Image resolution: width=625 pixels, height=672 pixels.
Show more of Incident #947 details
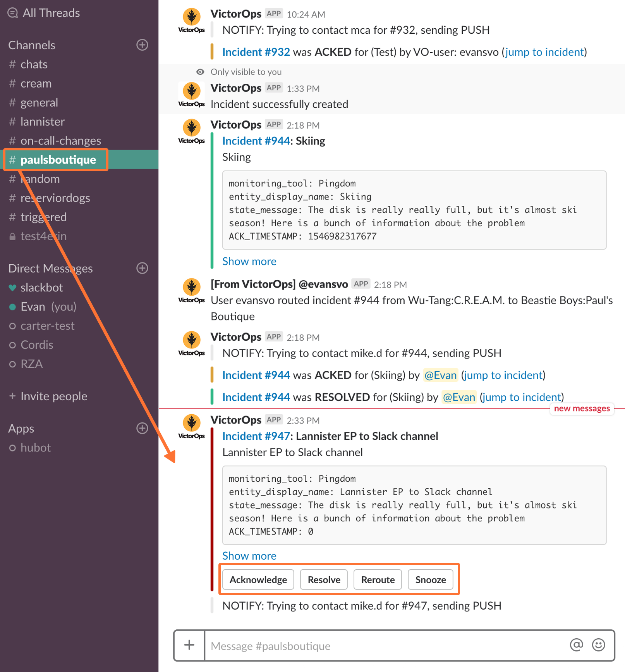(249, 556)
